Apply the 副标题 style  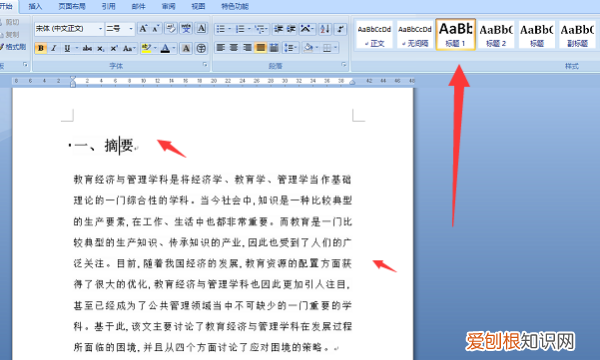577,35
